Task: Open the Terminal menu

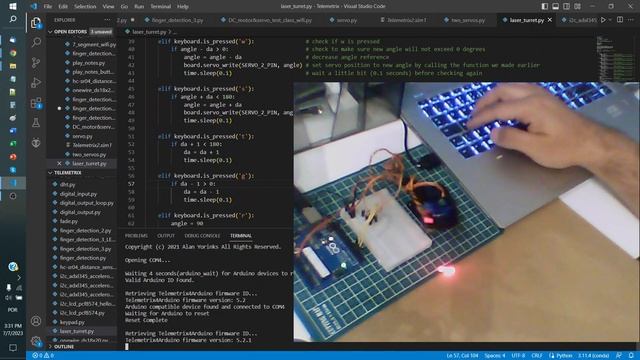Action: (160, 7)
